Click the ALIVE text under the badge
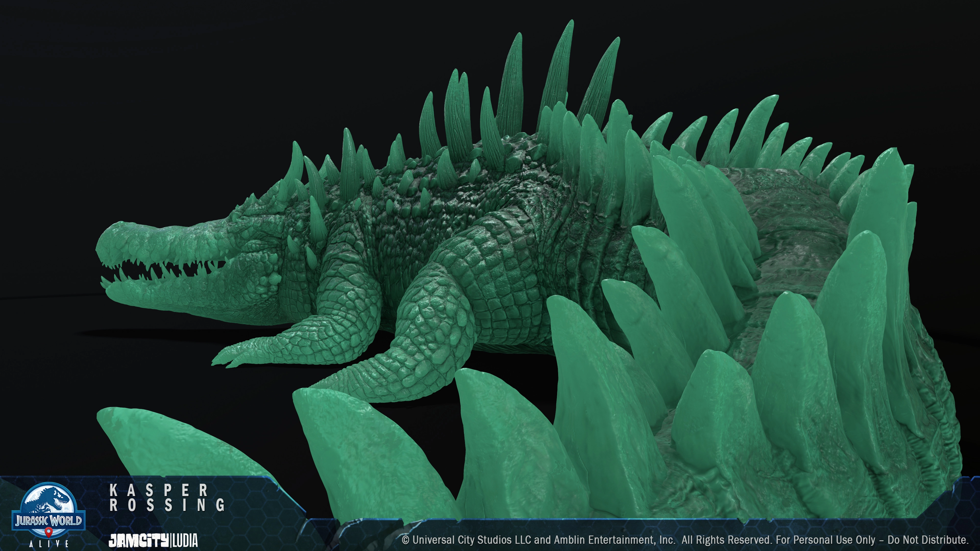Image resolution: width=980 pixels, height=551 pixels. point(49,544)
